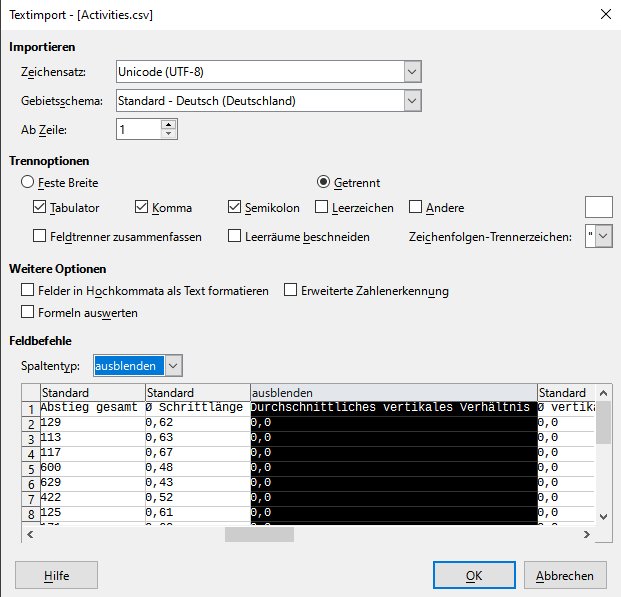Open the Zeichensatz dropdown list

click(x=412, y=71)
